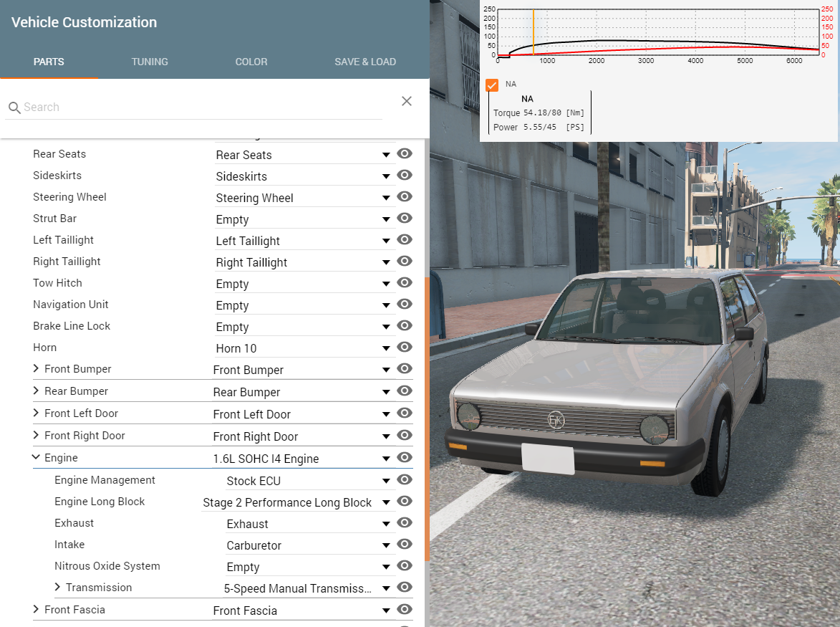This screenshot has height=627, width=840.
Task: Close the parts search with X
Action: [407, 101]
